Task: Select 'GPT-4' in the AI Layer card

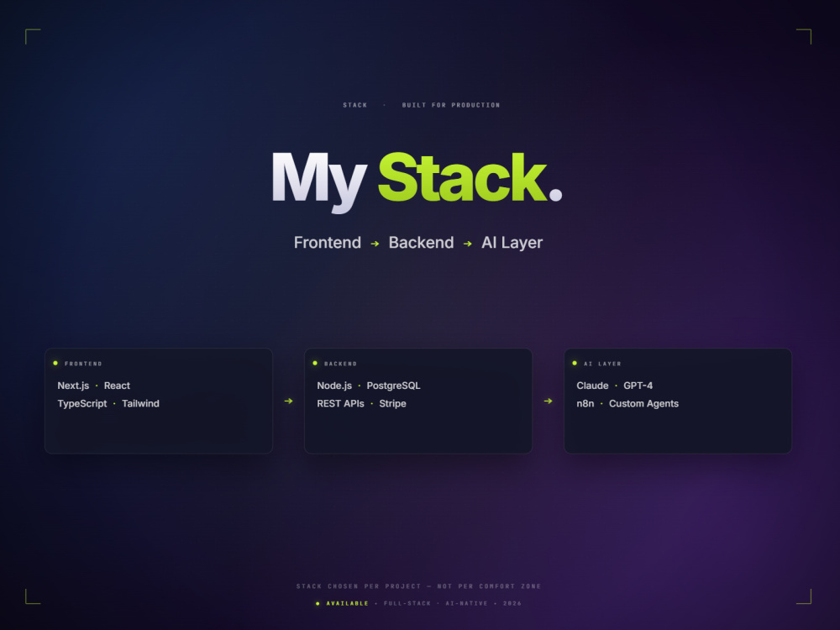Action: tap(638, 386)
